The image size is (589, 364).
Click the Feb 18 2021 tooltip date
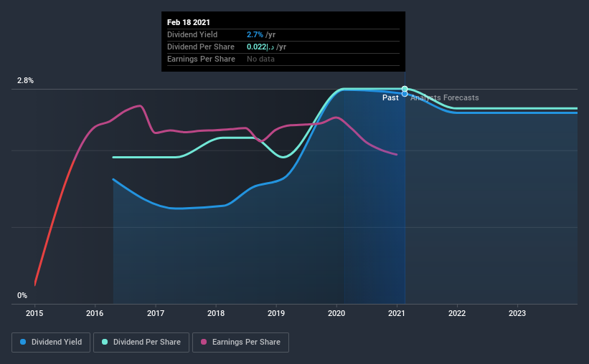pyautogui.click(x=189, y=22)
